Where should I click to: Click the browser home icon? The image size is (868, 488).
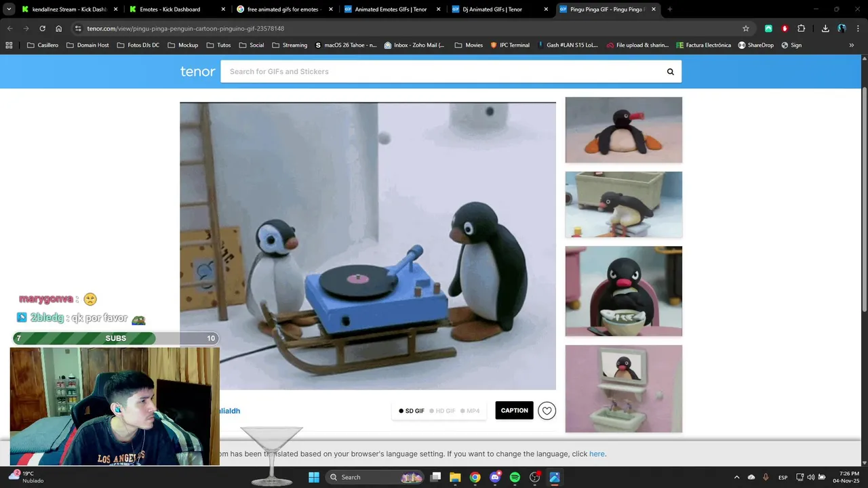tap(58, 28)
